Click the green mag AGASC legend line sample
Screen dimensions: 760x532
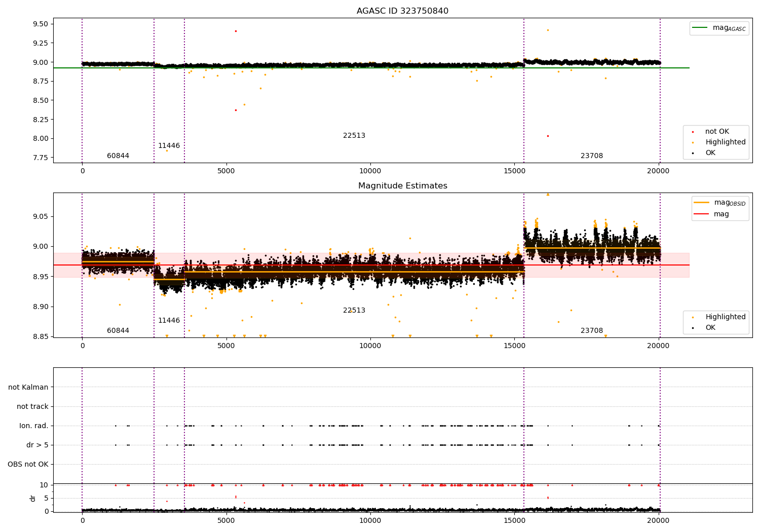click(x=700, y=28)
